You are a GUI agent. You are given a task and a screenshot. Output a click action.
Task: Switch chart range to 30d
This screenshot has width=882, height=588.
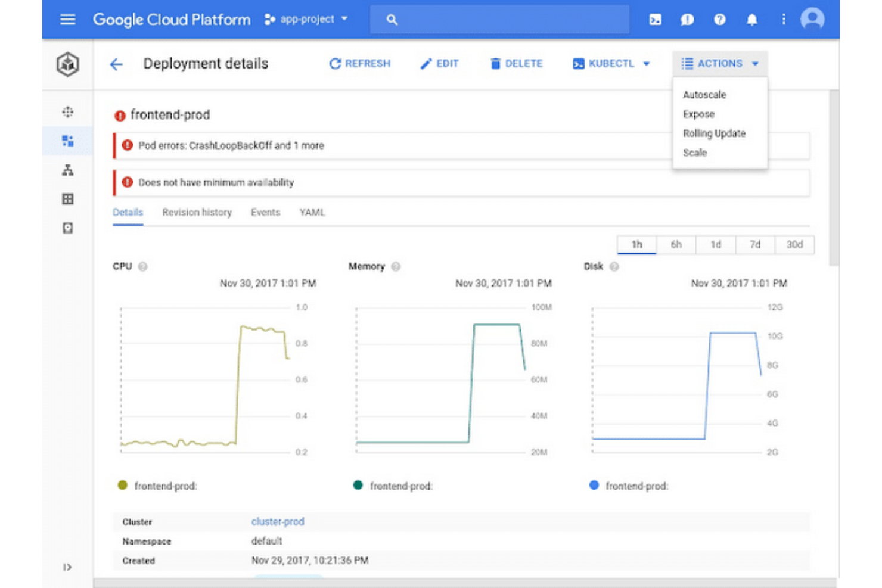click(x=795, y=244)
